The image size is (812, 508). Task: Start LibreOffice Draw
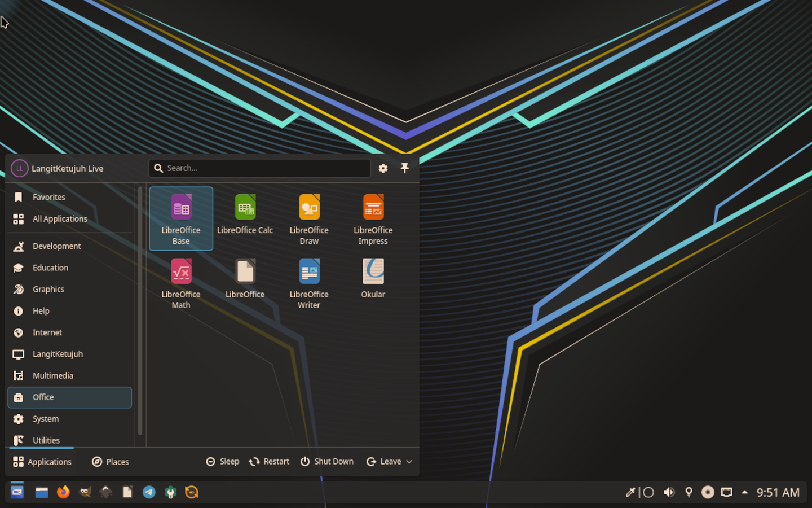[309, 217]
